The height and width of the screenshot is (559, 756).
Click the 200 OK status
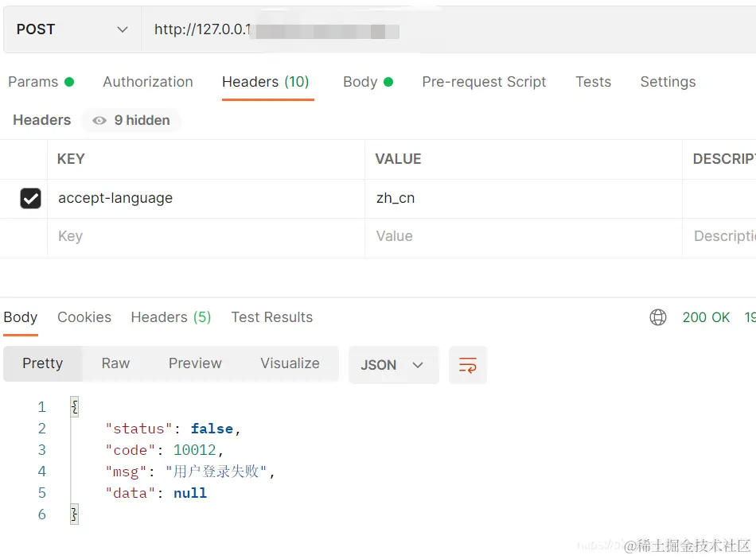tap(706, 317)
